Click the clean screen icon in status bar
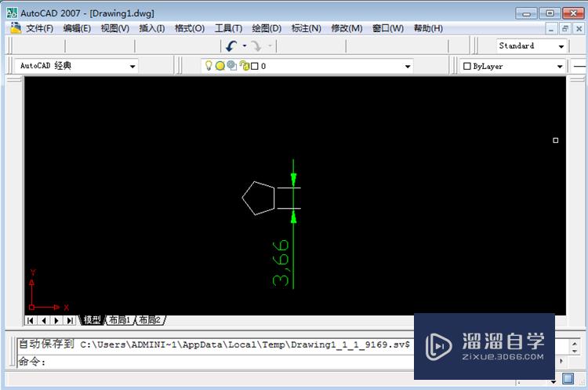Screen dimensions: 588x390 tap(568, 379)
